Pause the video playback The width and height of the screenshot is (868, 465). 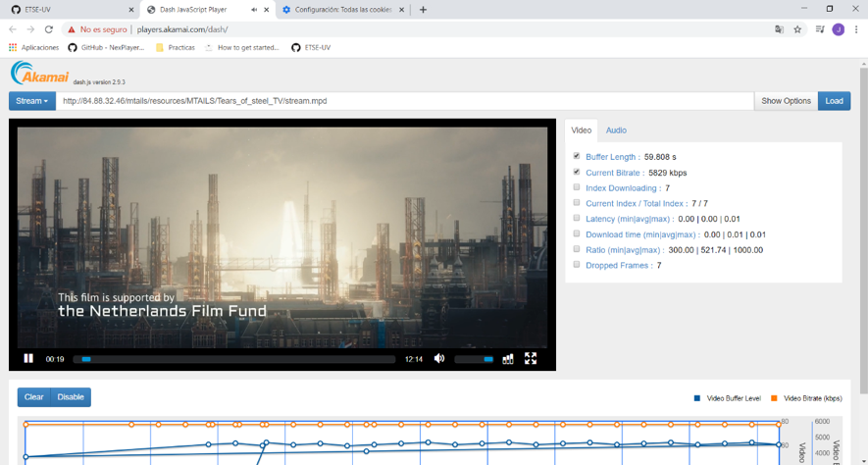click(28, 359)
